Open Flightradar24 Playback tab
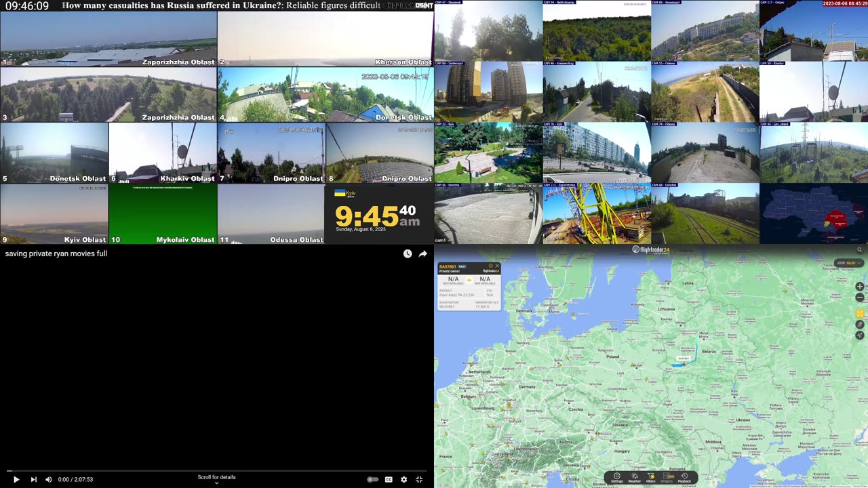 [x=684, y=478]
